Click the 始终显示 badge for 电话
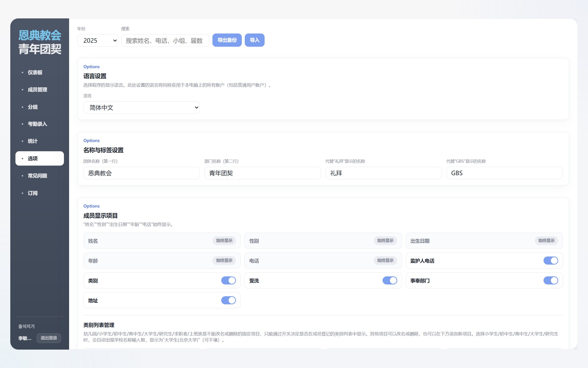588x368 pixels. 385,261
